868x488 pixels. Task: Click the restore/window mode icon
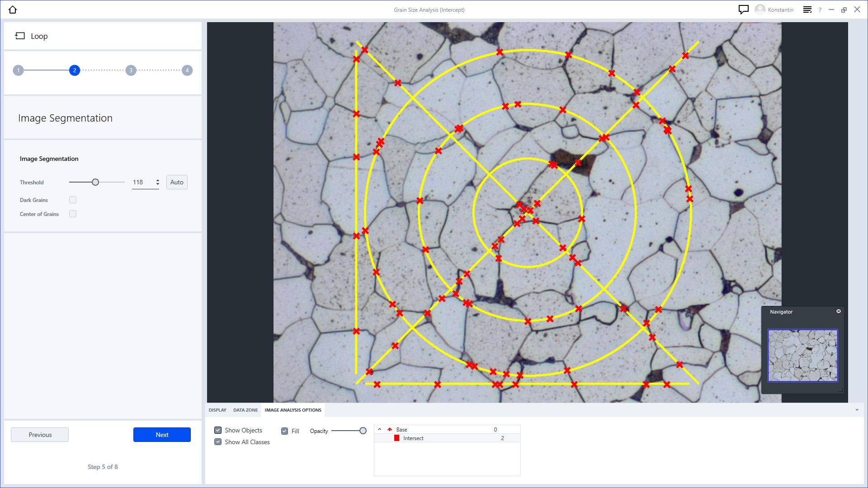tap(844, 9)
